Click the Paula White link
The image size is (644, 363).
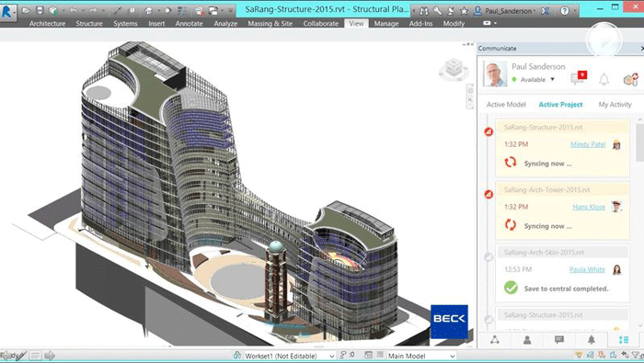click(587, 269)
